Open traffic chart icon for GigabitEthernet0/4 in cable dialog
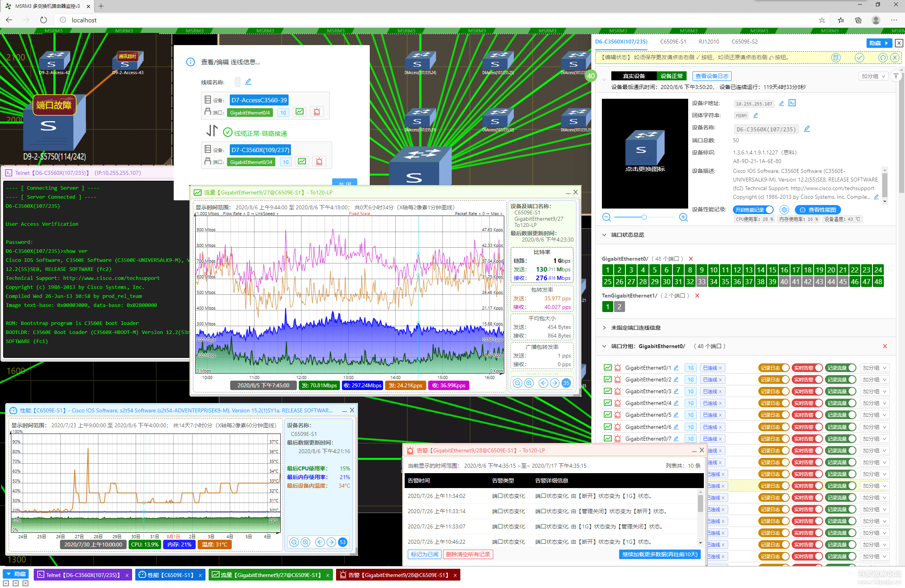905x588 pixels. pyautogui.click(x=299, y=112)
